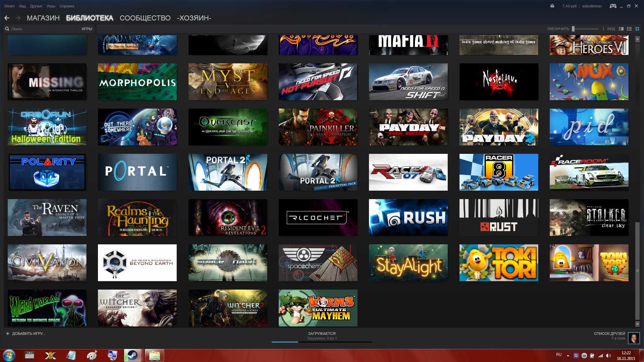The height and width of the screenshot is (362, 644).
Task: Select Need for Speed Hot Pursuit tile
Action: (318, 81)
